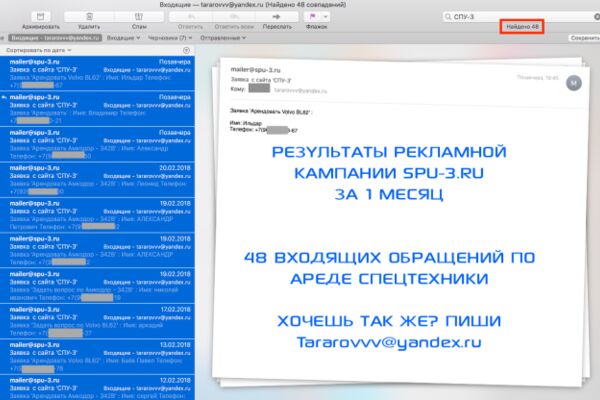
Task: Click the Удалить trash icon
Action: pos(89,16)
